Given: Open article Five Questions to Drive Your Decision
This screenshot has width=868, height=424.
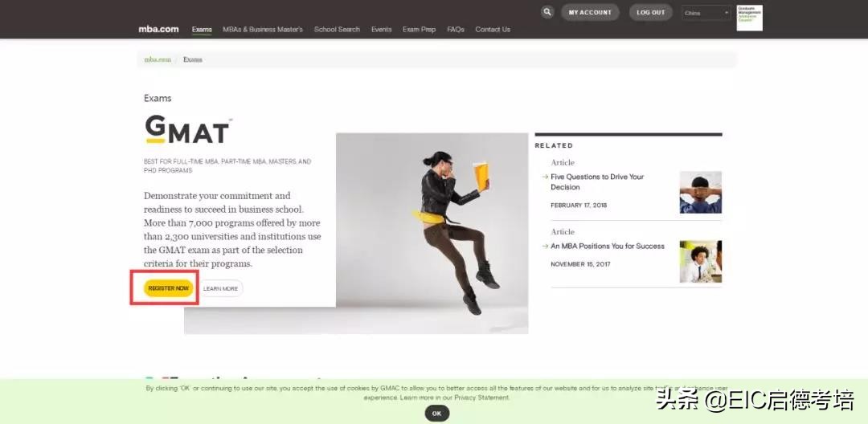Looking at the screenshot, I should point(597,181).
